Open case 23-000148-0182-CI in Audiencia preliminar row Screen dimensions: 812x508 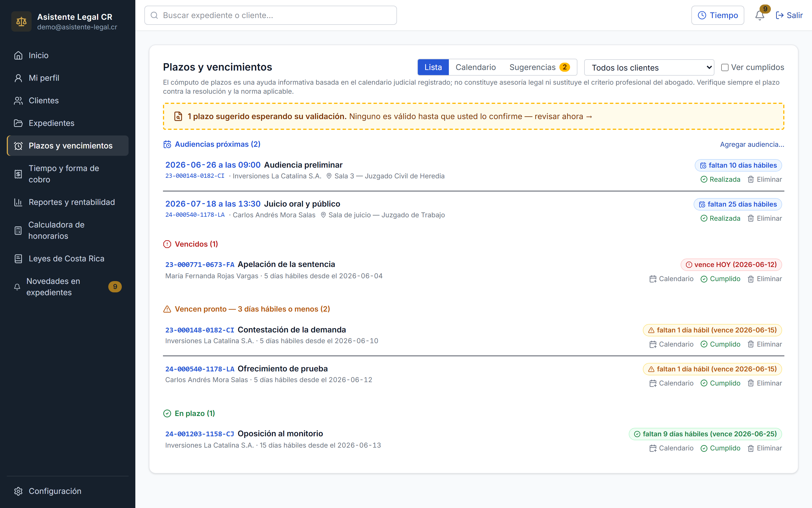tap(195, 176)
